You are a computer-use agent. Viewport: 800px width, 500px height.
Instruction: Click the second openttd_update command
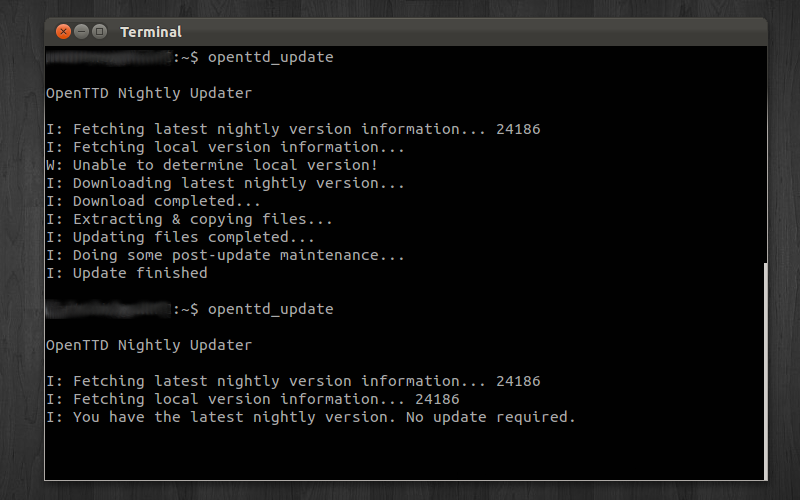tap(270, 309)
